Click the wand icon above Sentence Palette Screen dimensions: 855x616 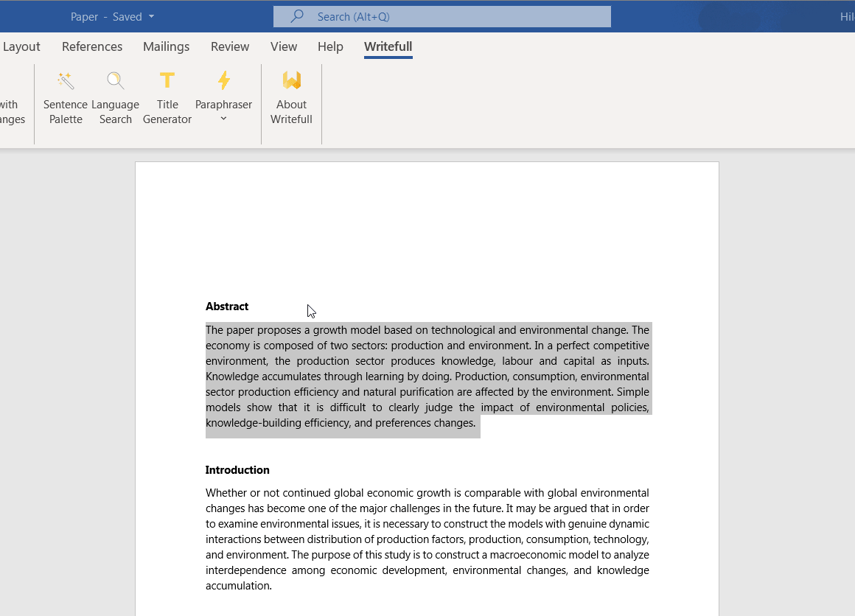tap(64, 80)
